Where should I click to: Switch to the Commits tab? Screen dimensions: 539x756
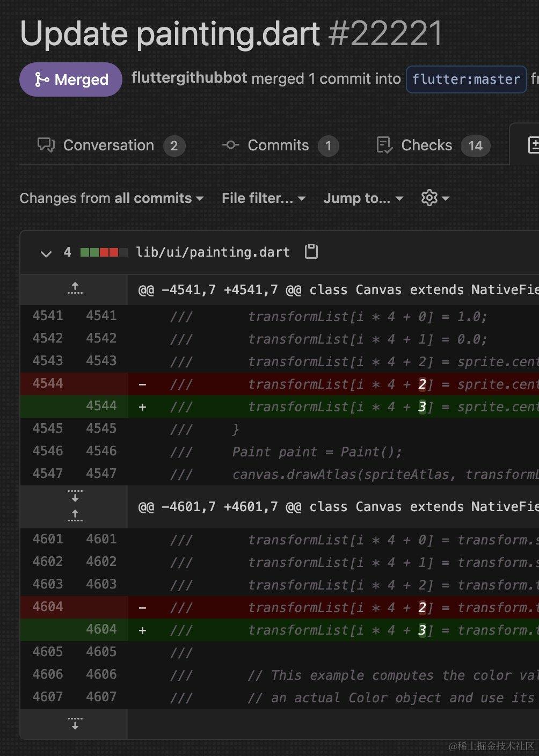(x=280, y=146)
